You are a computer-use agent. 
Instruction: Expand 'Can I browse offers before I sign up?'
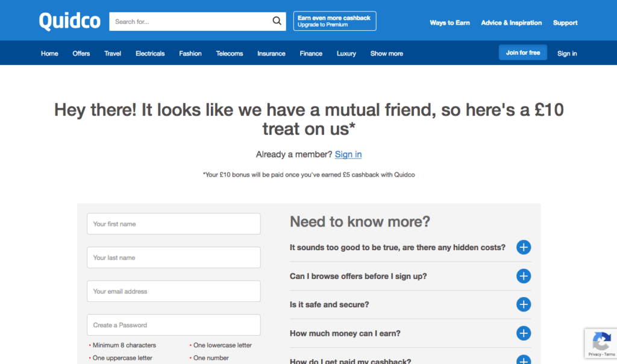click(x=524, y=276)
